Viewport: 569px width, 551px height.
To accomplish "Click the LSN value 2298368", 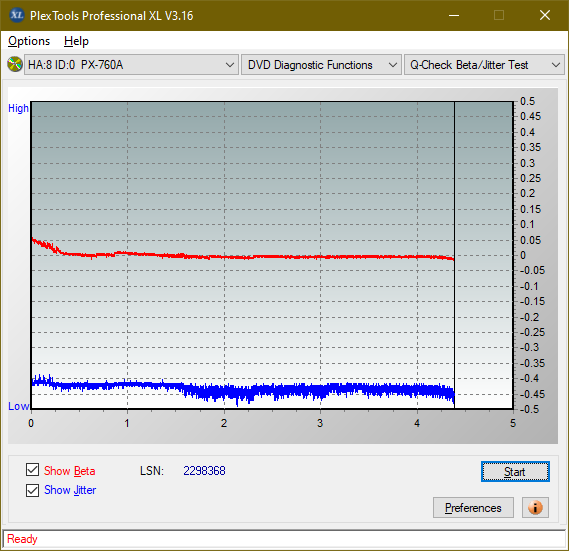I will pos(204,471).
